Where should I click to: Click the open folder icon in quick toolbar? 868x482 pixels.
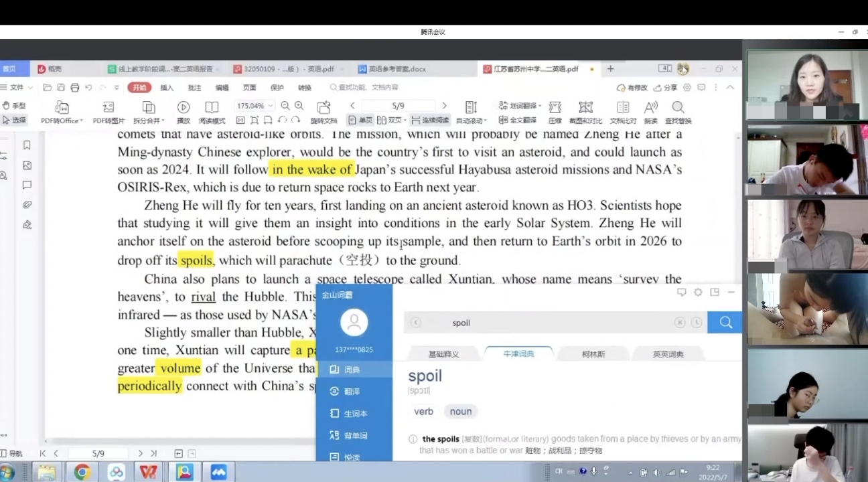pos(47,88)
